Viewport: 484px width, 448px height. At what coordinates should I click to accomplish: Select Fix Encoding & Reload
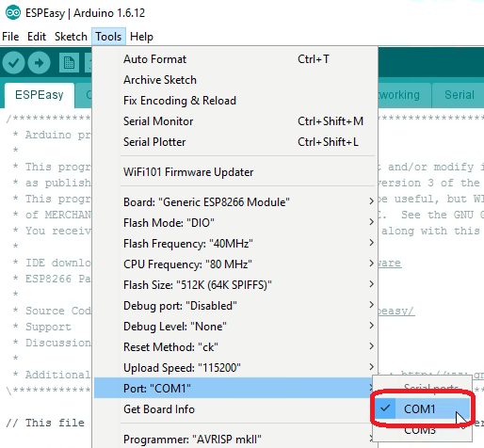[x=235, y=101]
